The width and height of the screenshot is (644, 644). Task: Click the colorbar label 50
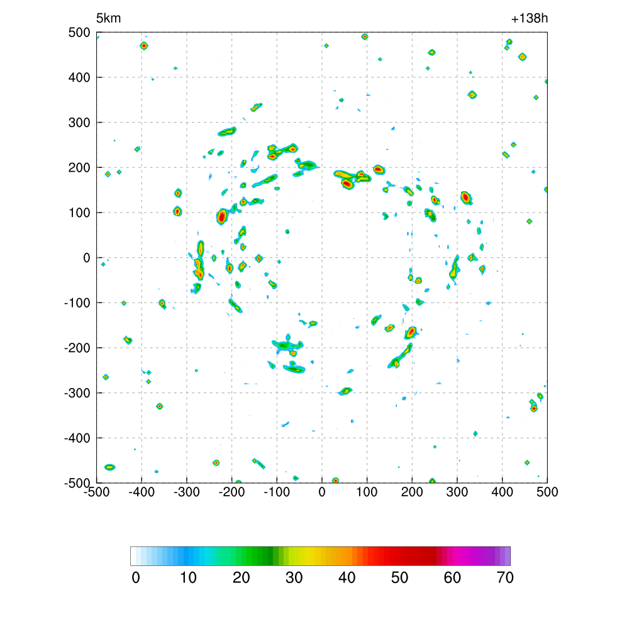pyautogui.click(x=399, y=578)
